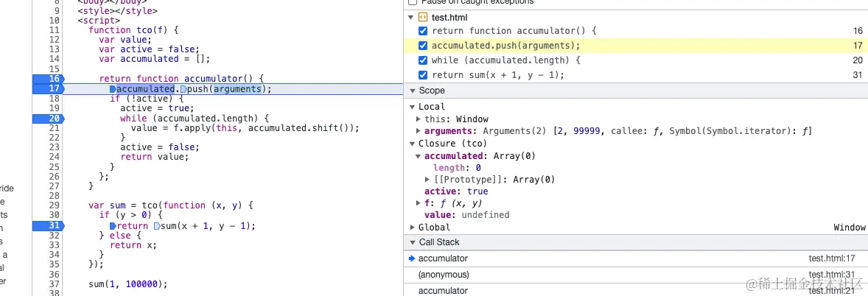Image resolution: width=868 pixels, height=296 pixels.
Task: Click line number 37 in gutter
Action: (54, 284)
